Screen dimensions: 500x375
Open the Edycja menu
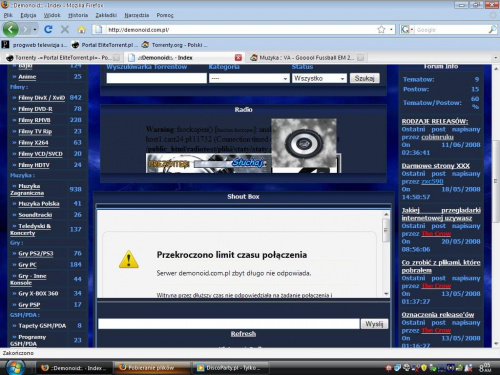pyautogui.click(x=28, y=15)
